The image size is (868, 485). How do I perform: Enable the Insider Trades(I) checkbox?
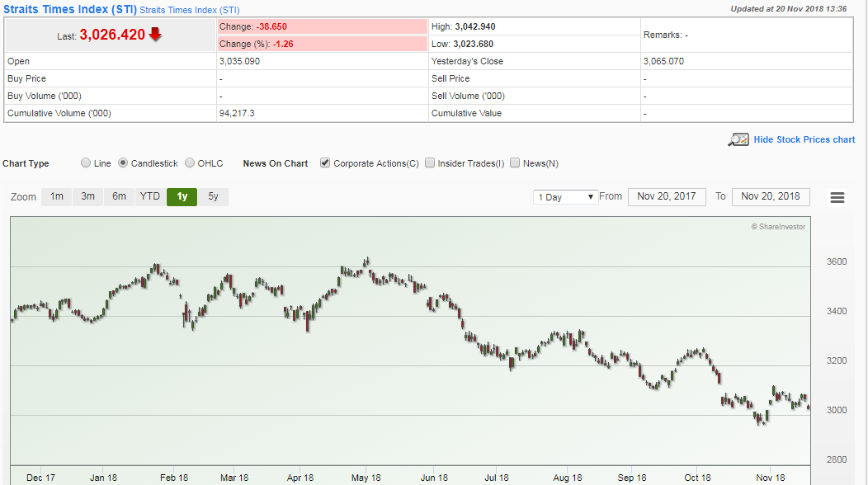click(430, 163)
